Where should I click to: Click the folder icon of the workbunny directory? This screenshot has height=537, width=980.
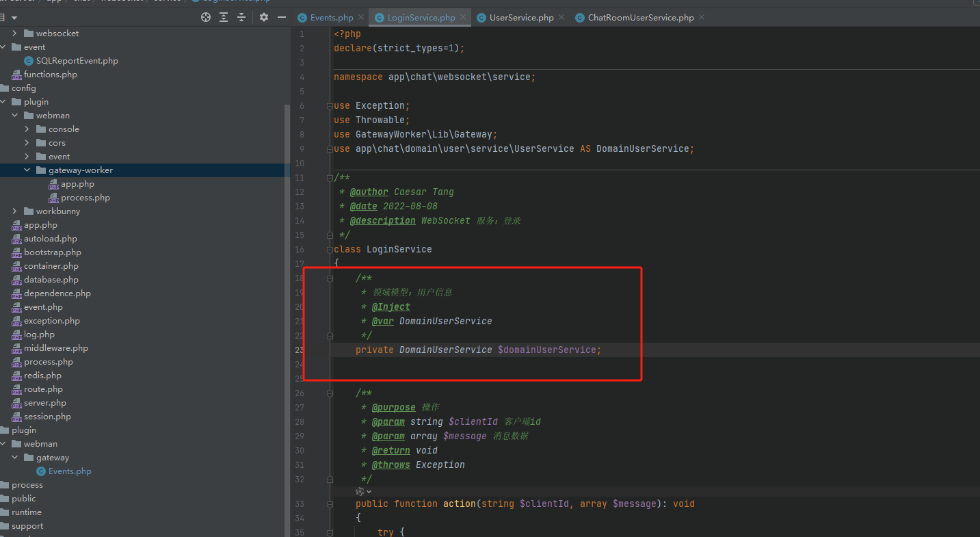29,211
